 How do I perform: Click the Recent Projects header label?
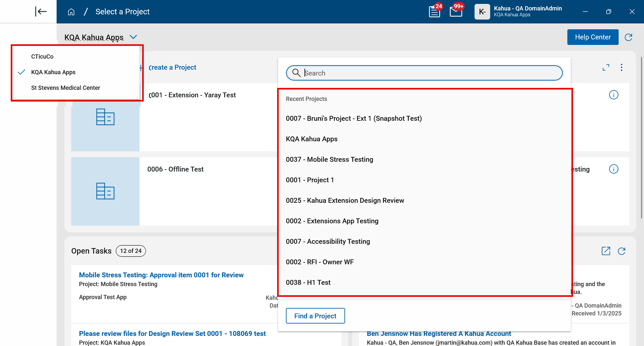click(306, 99)
